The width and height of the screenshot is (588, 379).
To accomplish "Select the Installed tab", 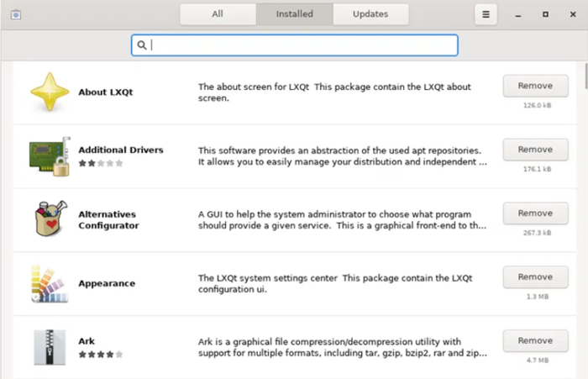I will point(294,14).
